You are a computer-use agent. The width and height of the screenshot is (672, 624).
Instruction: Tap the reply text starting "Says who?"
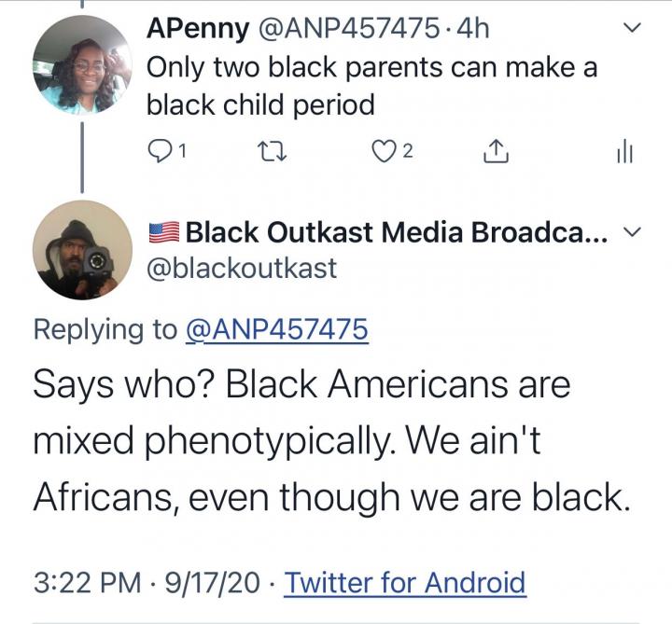(327, 440)
